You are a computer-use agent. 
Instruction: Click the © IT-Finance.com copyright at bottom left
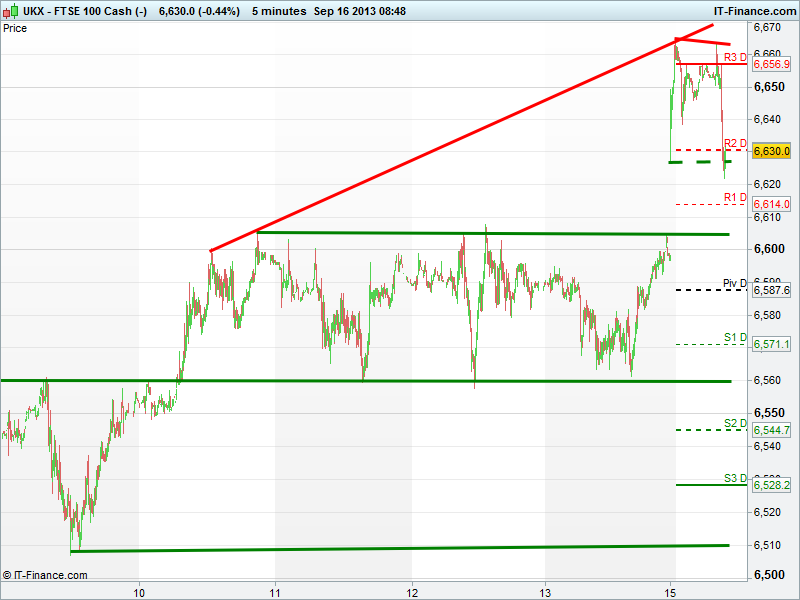pyautogui.click(x=45, y=575)
